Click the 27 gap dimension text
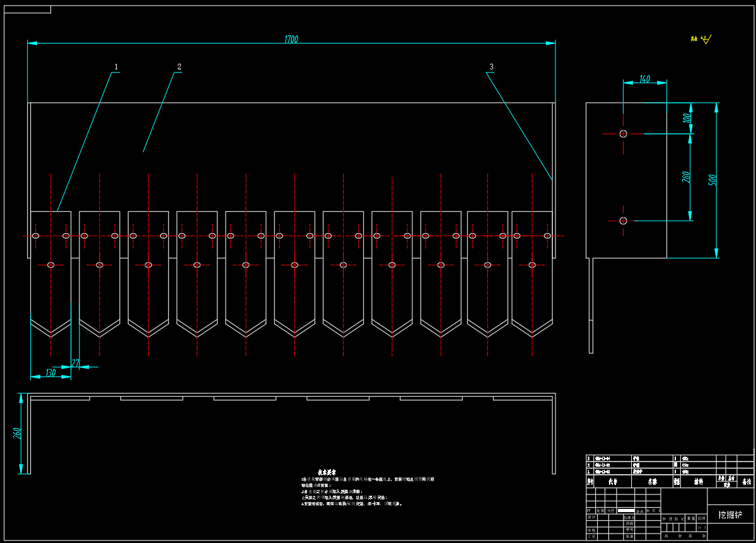Image resolution: width=756 pixels, height=543 pixels. (76, 363)
